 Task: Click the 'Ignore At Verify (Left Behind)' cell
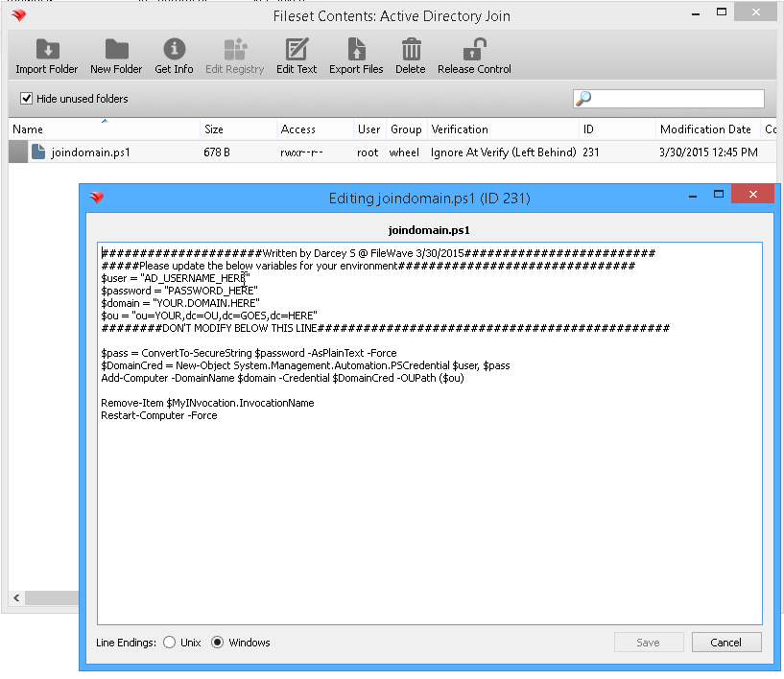click(x=504, y=152)
